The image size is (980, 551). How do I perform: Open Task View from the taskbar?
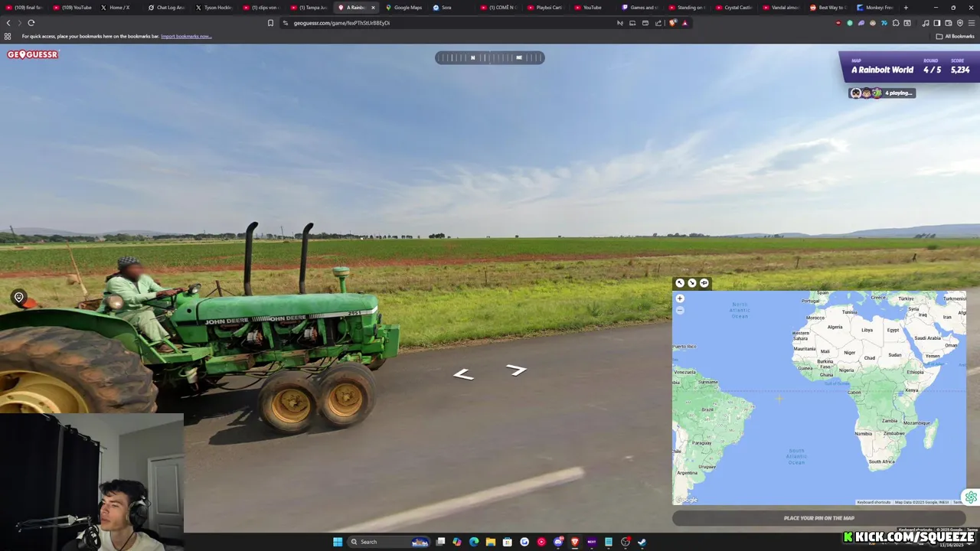pyautogui.click(x=440, y=542)
